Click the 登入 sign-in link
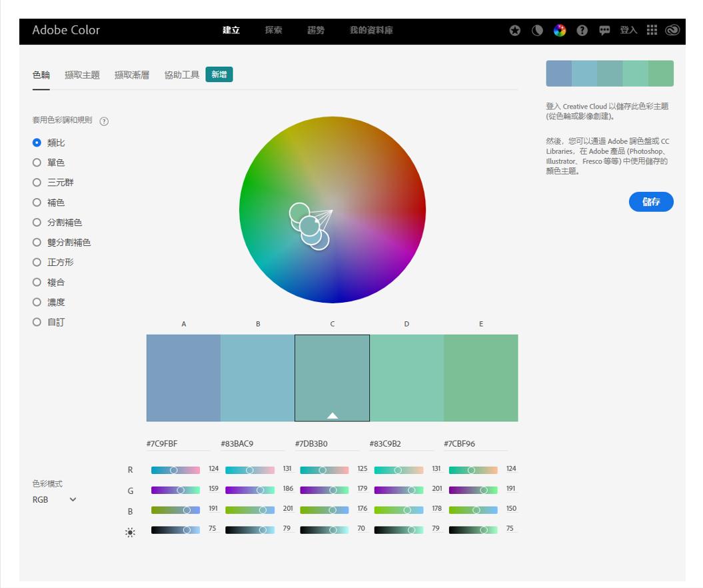This screenshot has width=703, height=588. tap(628, 31)
